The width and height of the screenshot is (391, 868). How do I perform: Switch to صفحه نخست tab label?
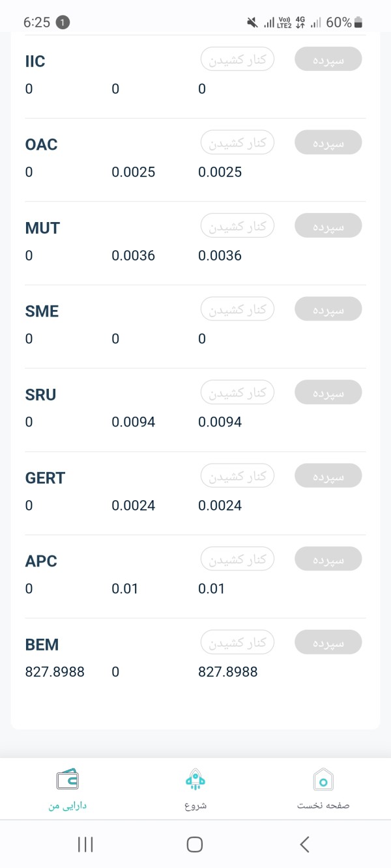pyautogui.click(x=323, y=805)
